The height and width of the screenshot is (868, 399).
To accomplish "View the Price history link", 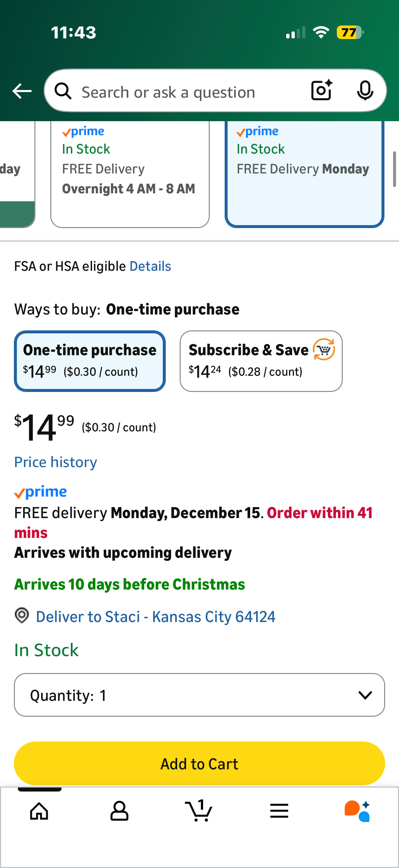I will [x=56, y=462].
